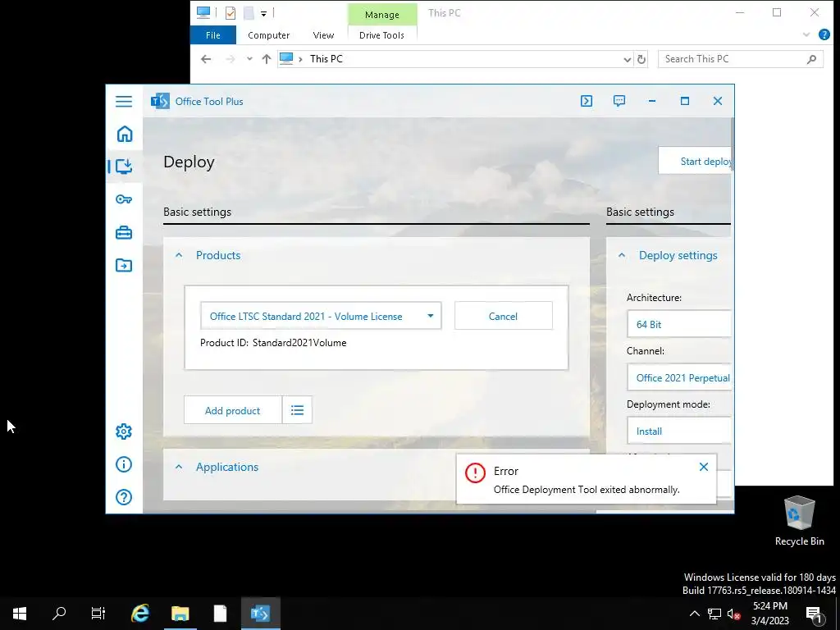This screenshot has width=840, height=630.
Task: Select the Deploy sidebar icon
Action: pos(124,167)
